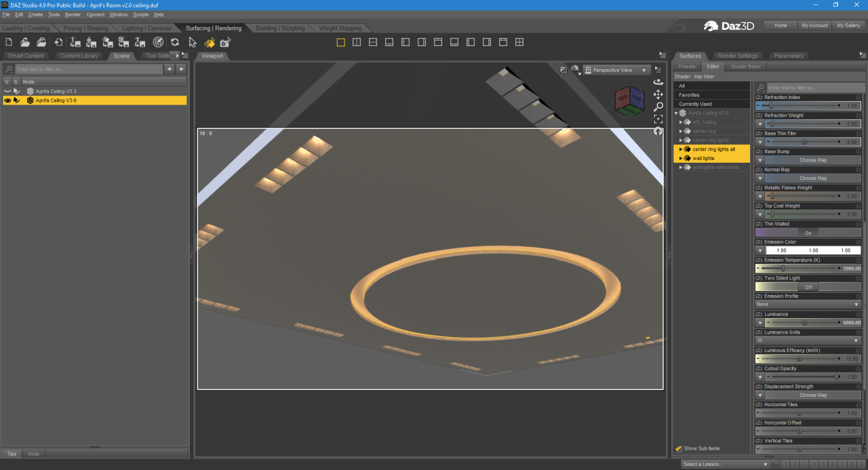The width and height of the screenshot is (868, 470).
Task: Open a file with folder icon
Action: click(25, 42)
